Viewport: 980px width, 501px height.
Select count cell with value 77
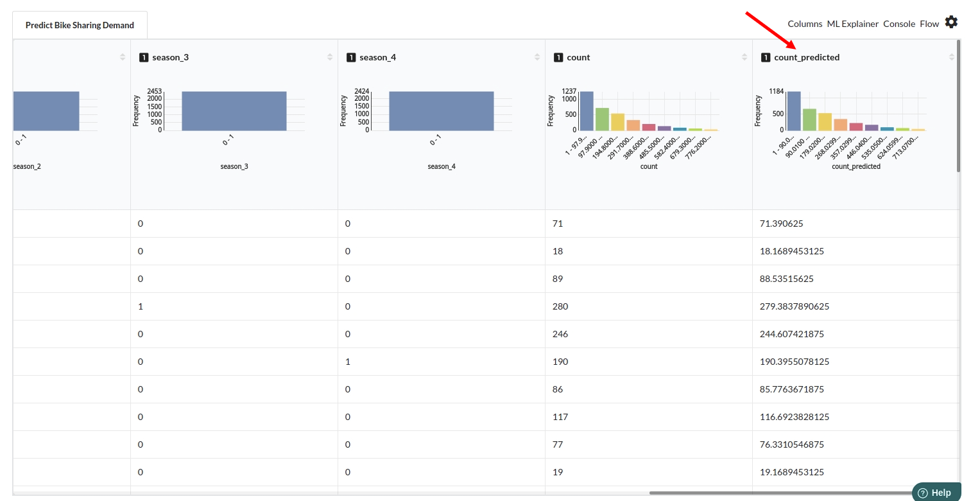pyautogui.click(x=649, y=444)
